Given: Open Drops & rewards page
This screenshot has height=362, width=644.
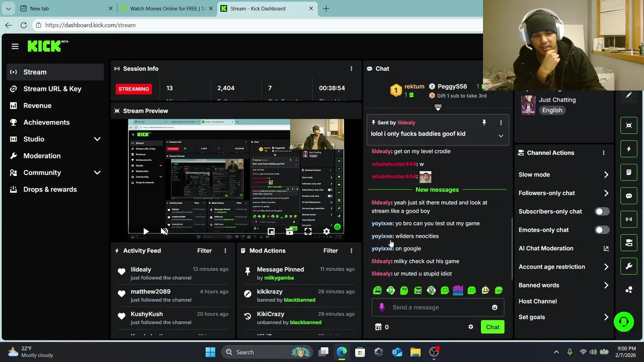Looking at the screenshot, I should point(55,190).
